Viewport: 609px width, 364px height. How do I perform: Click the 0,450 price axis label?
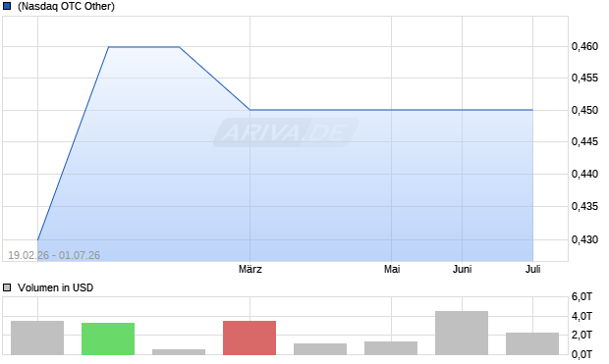584,110
